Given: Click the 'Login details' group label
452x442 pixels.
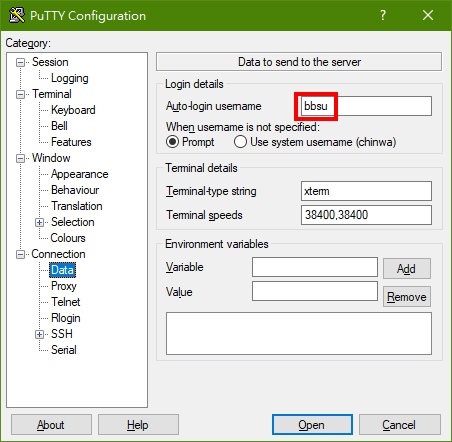Looking at the screenshot, I should (194, 84).
